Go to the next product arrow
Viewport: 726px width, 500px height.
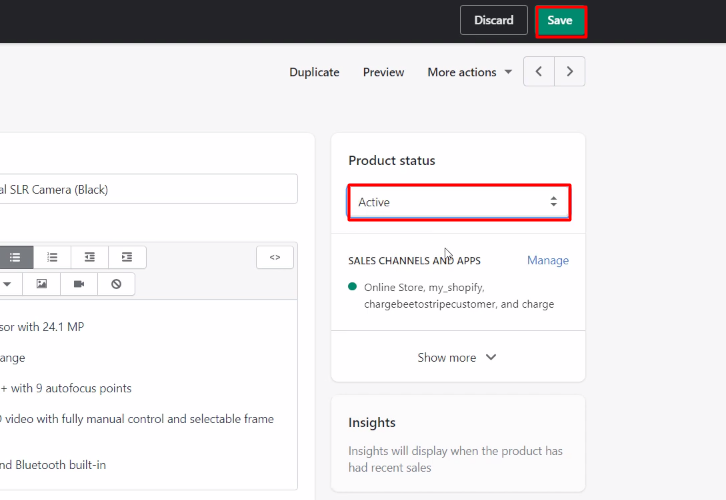click(x=570, y=72)
